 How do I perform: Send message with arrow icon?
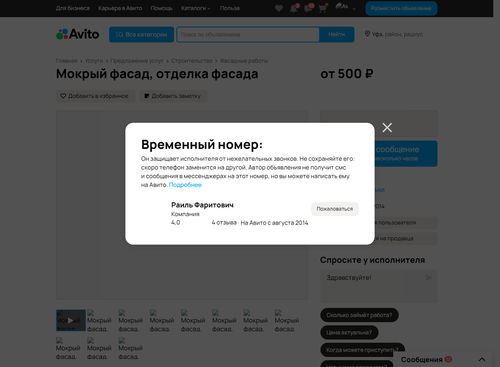tap(428, 278)
